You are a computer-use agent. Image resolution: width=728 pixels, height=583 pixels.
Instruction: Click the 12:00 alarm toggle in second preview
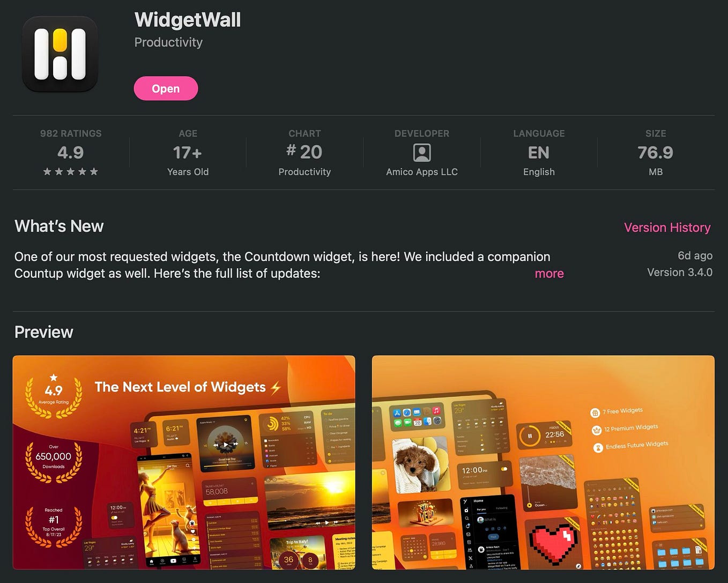(x=504, y=469)
